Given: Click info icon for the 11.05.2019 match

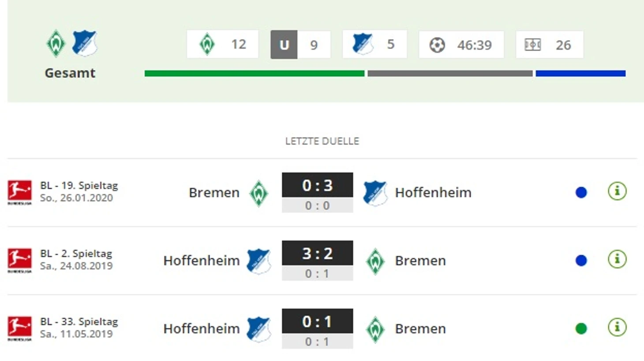Looking at the screenshot, I should tap(617, 328).
